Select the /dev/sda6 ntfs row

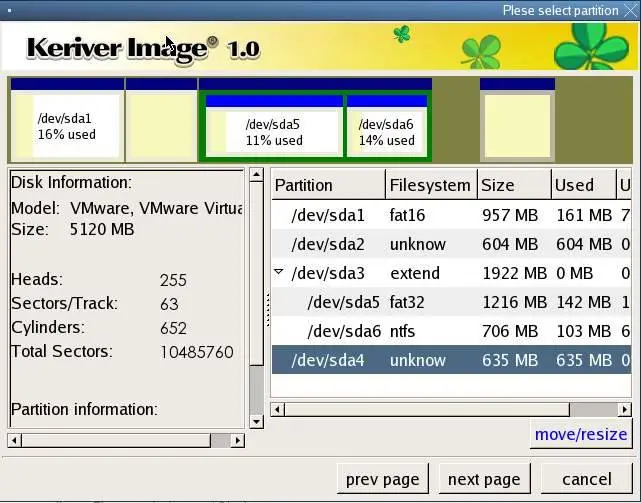pyautogui.click(x=451, y=331)
